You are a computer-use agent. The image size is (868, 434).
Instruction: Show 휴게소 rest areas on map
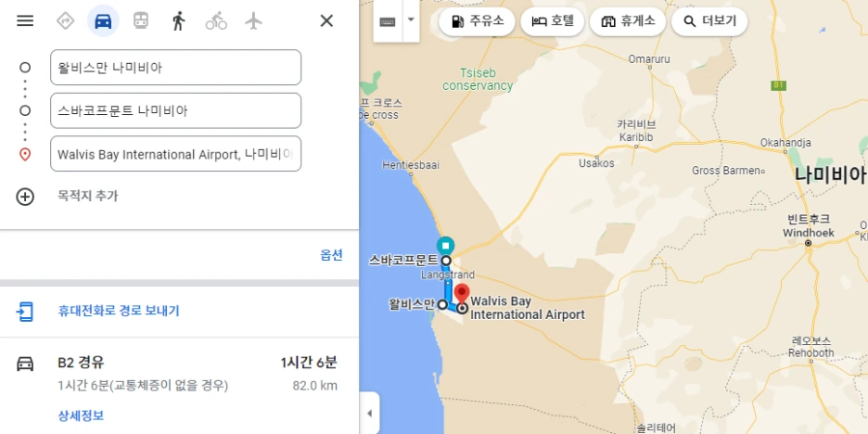628,21
